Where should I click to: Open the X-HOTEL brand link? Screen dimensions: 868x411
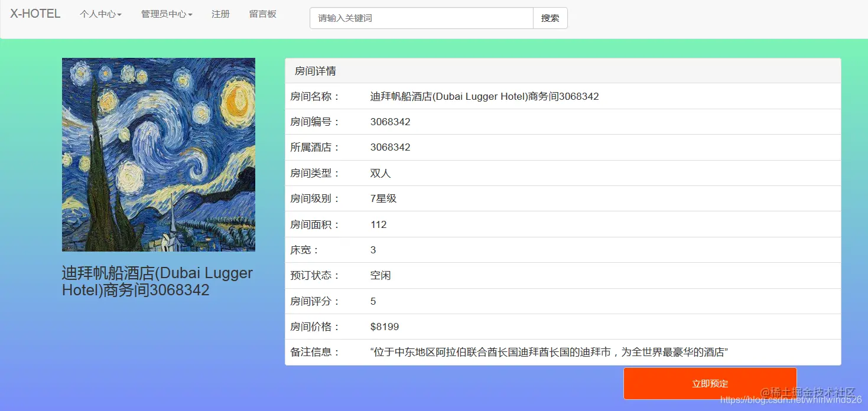[x=35, y=14]
